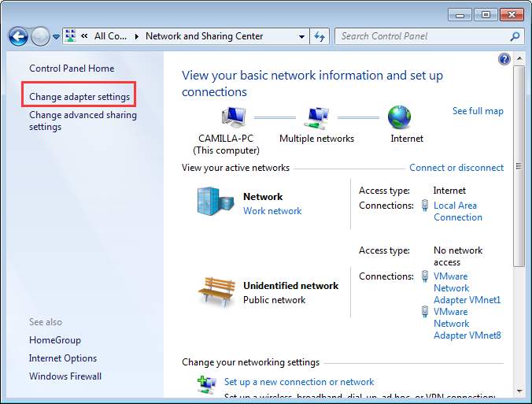The image size is (532, 404).
Task: Click the vertical scrollbar down arrow
Action: pyautogui.click(x=519, y=391)
